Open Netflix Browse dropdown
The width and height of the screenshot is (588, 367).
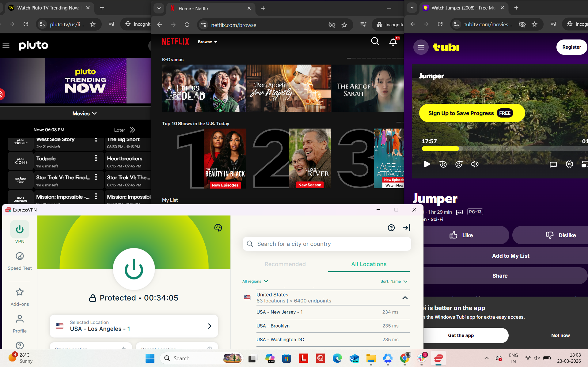tap(207, 42)
